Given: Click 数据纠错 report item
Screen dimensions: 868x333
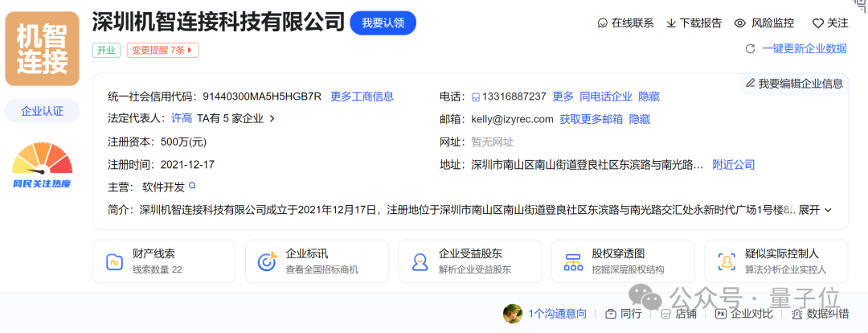Looking at the screenshot, I should [x=821, y=314].
